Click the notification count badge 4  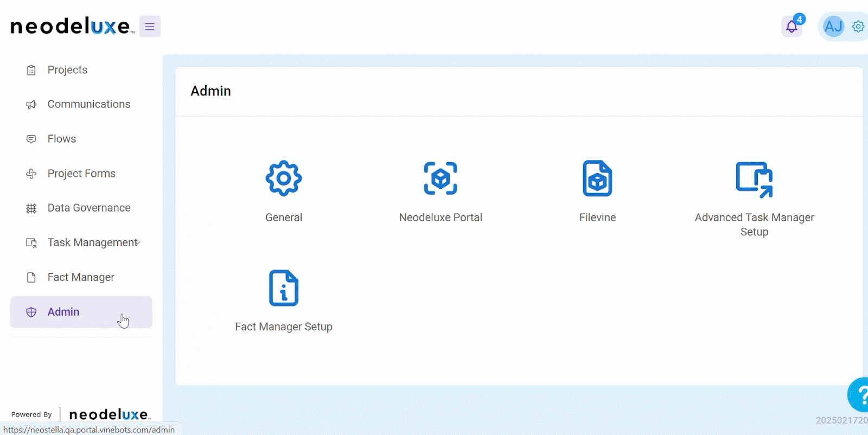pos(799,19)
